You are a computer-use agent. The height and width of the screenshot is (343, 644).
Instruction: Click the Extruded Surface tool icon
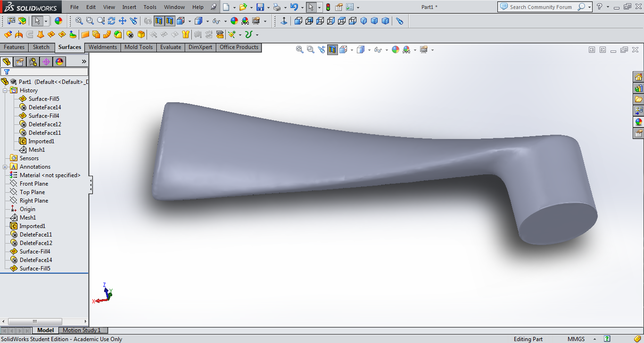[x=8, y=34]
